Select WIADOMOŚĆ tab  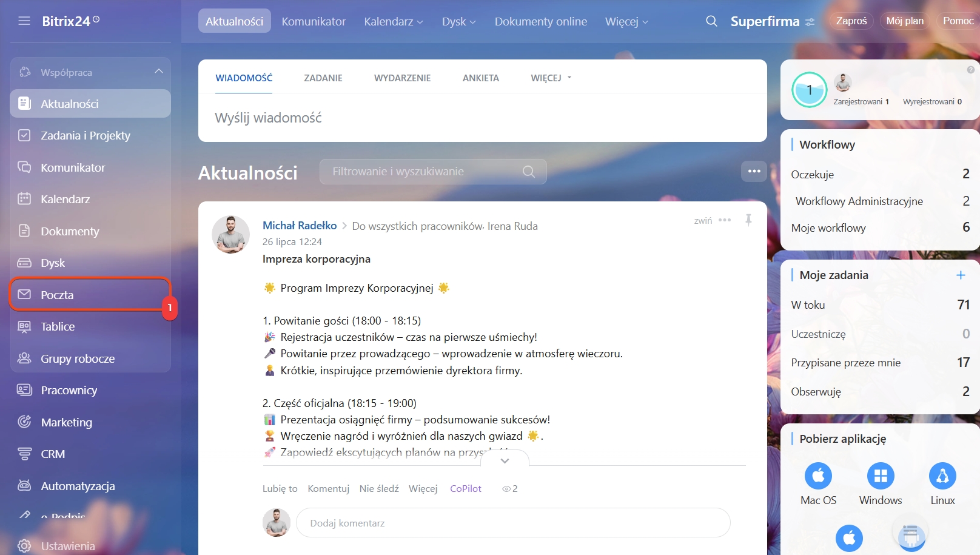coord(244,78)
